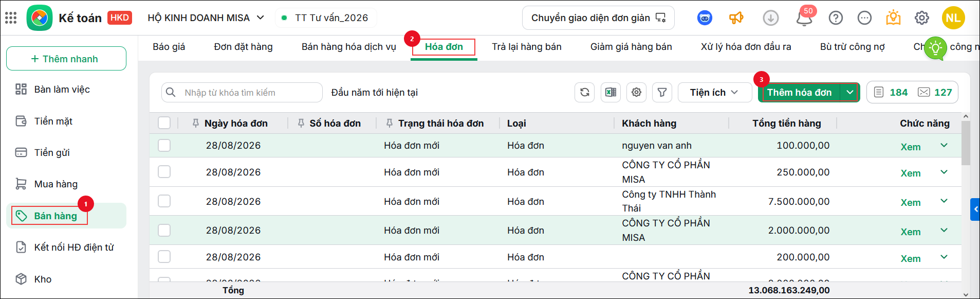The height and width of the screenshot is (299, 980).
Task: Click Xem link for 250.000,00 invoice
Action: click(910, 173)
